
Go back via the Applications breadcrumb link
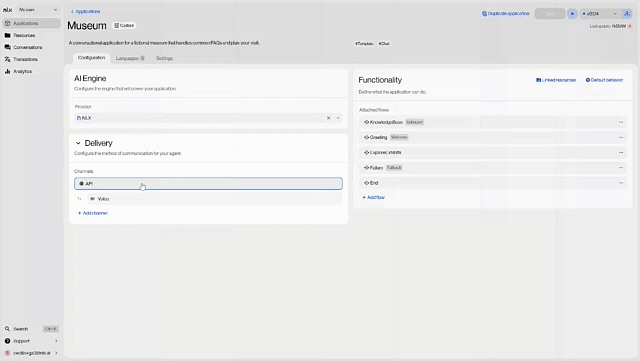click(x=85, y=11)
